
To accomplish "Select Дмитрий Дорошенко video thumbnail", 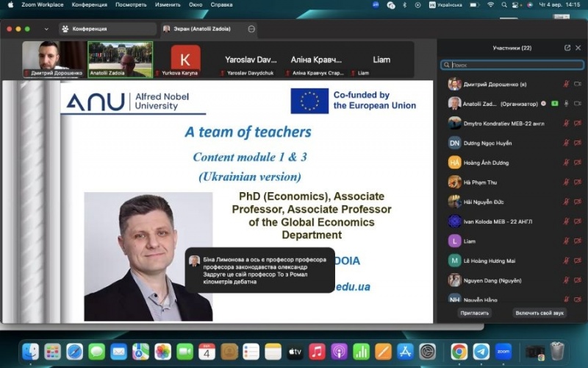I will (54, 60).
